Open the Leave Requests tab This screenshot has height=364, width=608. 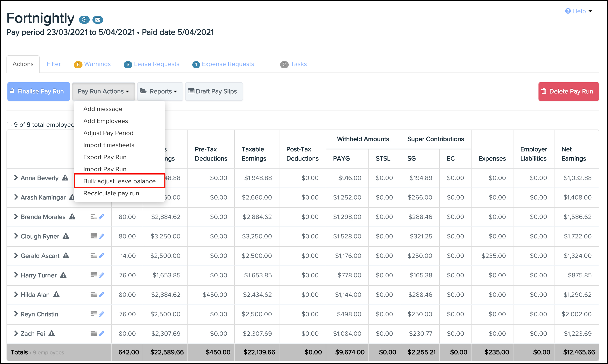click(x=152, y=64)
